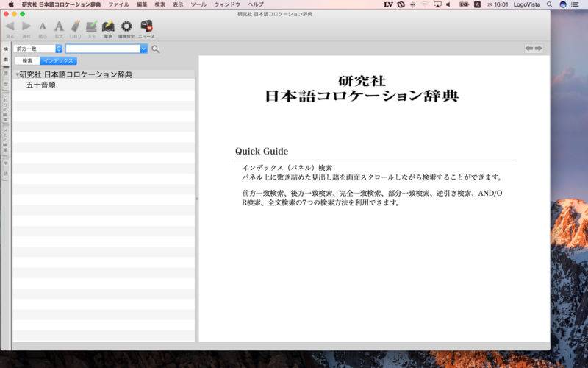Select the インデックス tab
The height and width of the screenshot is (368, 588).
[58, 61]
